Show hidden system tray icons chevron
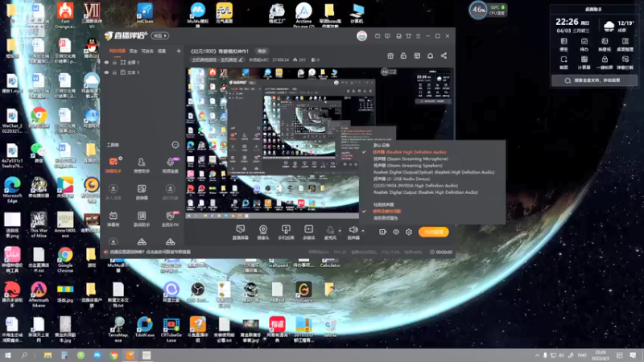Screen dimensions: 644x362 pos(537,356)
